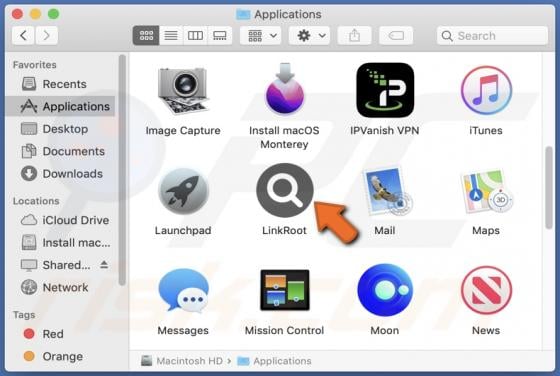Open the group-by arrangement dropdown
Screen dimensions: 560x376
click(x=261, y=35)
